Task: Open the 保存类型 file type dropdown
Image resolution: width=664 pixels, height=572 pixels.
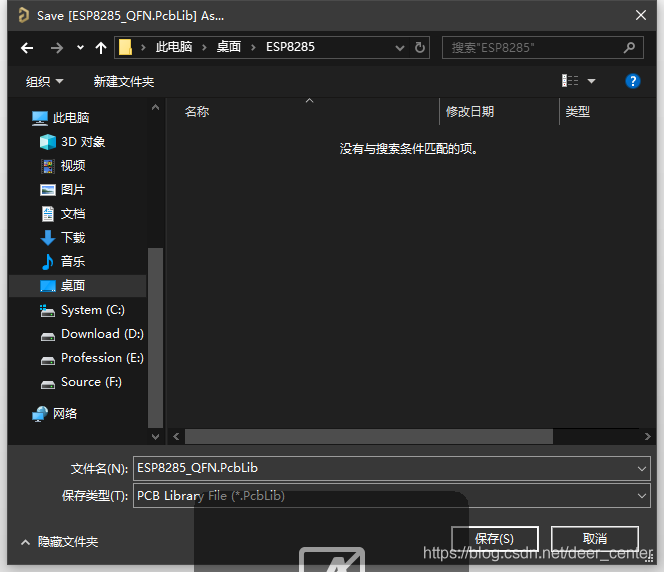Action: pyautogui.click(x=641, y=496)
